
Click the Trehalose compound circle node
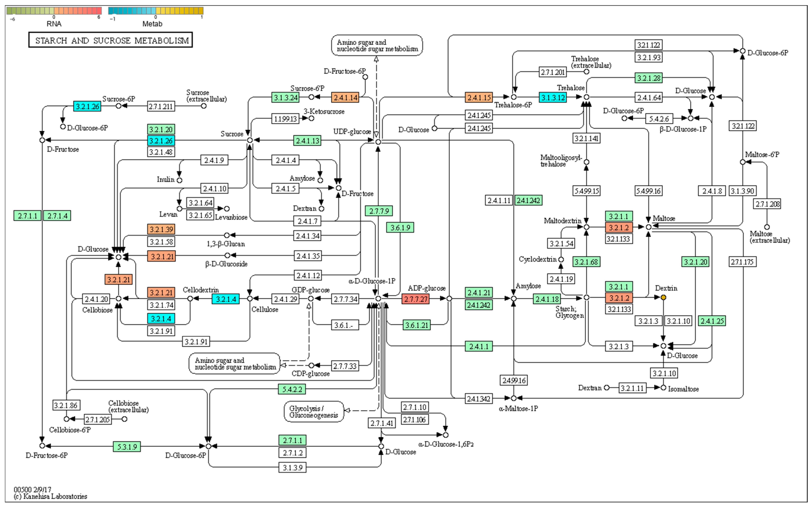586,97
